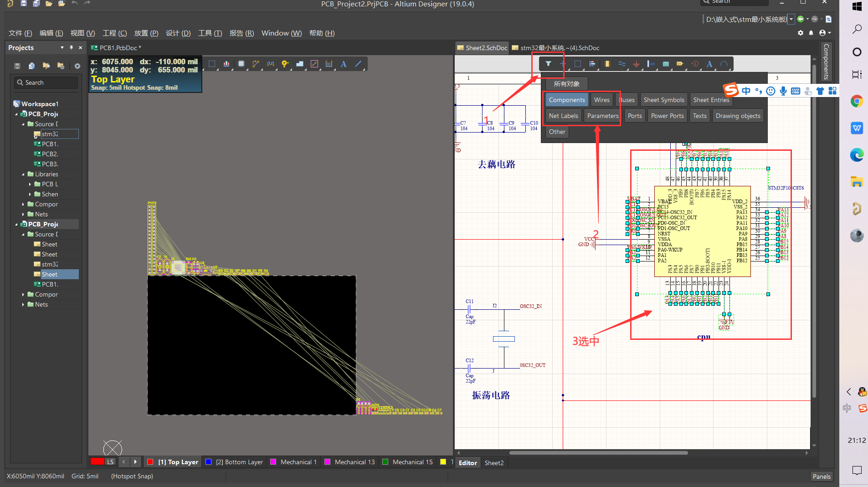This screenshot has width=868, height=487.
Task: Click the red Top Layer color swatch
Action: point(150,462)
